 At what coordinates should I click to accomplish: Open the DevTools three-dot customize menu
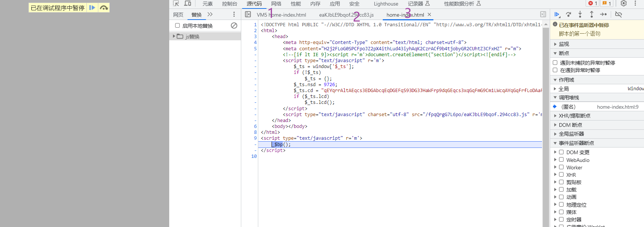tap(636, 3)
